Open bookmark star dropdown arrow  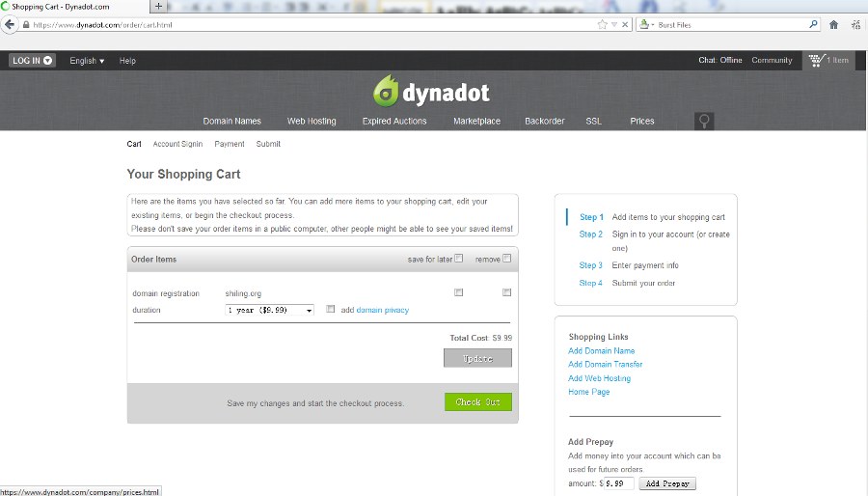pyautogui.click(x=614, y=24)
